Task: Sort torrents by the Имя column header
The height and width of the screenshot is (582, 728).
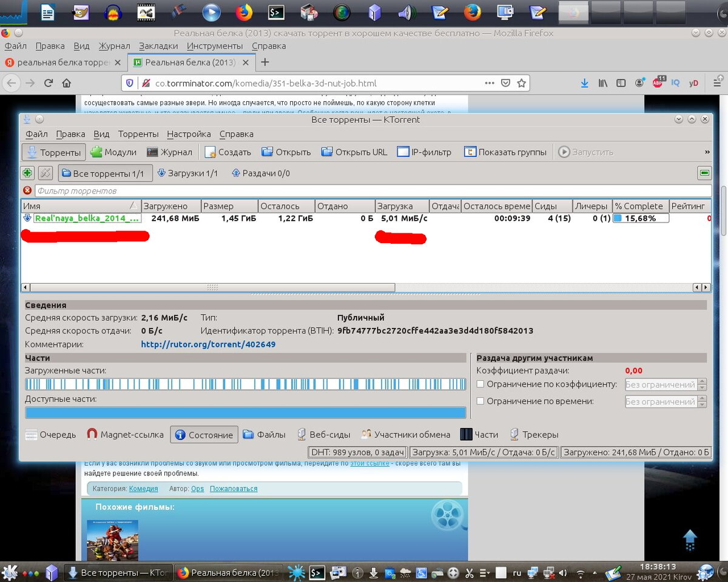Action: click(81, 206)
